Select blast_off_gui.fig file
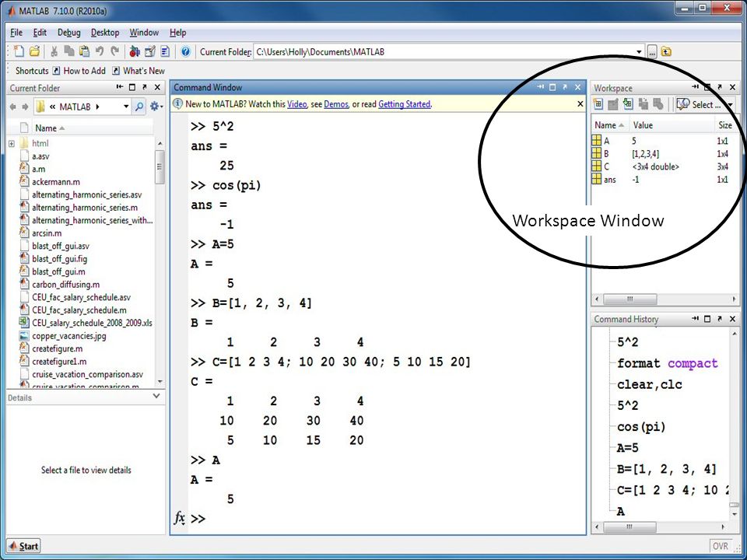Screen dimensions: 747x560 [x=60, y=258]
